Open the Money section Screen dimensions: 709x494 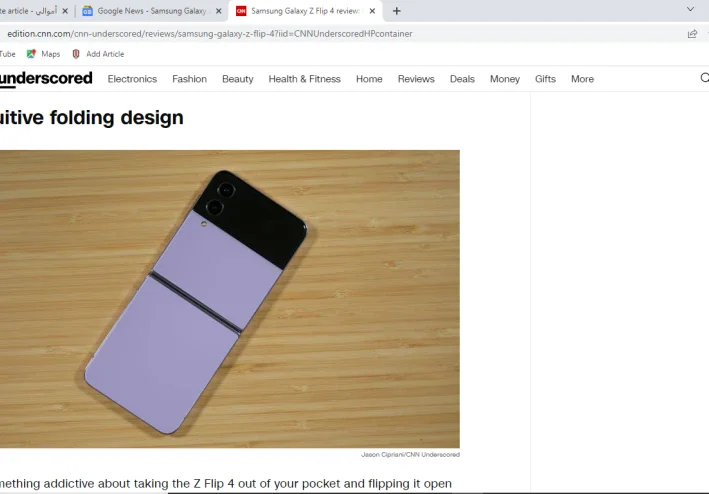[505, 79]
